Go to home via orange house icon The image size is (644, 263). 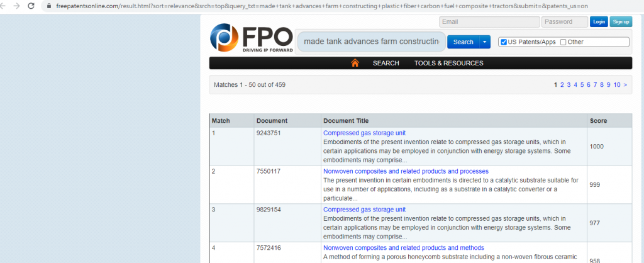(355, 63)
